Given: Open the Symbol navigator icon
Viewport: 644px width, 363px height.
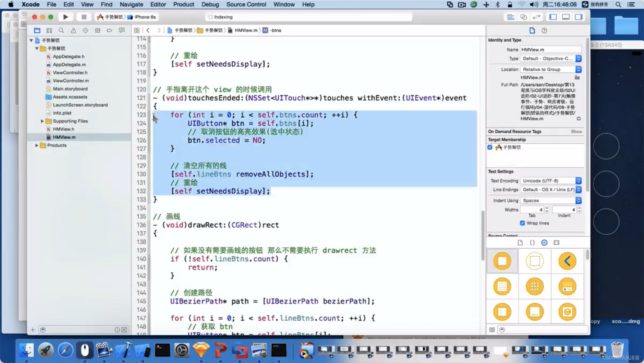Looking at the screenshot, I should coord(49,30).
